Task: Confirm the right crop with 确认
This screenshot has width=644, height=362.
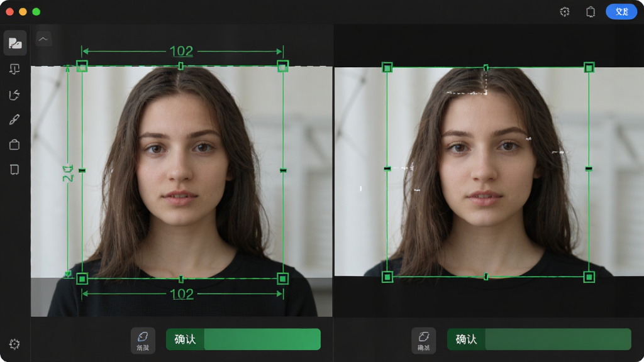Action: coord(539,339)
